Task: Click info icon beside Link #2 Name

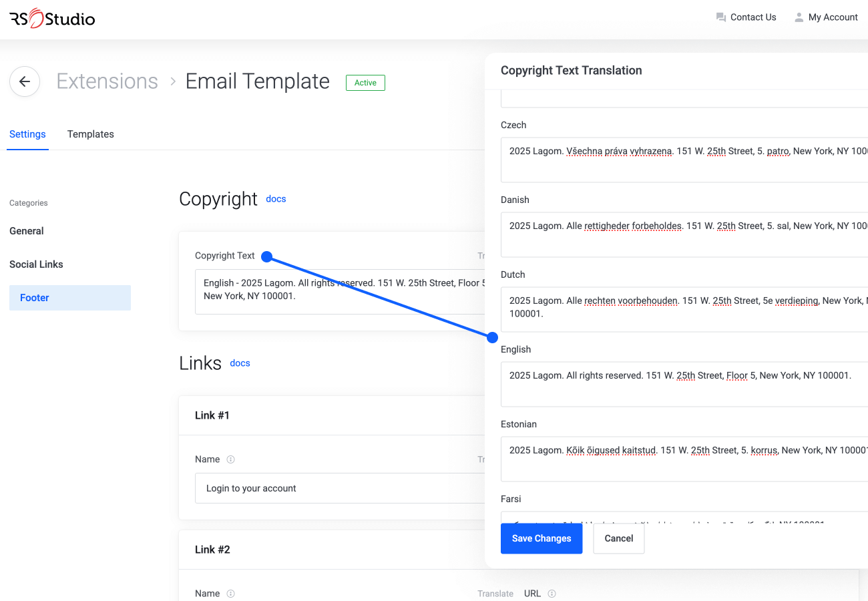Action: pos(231,594)
